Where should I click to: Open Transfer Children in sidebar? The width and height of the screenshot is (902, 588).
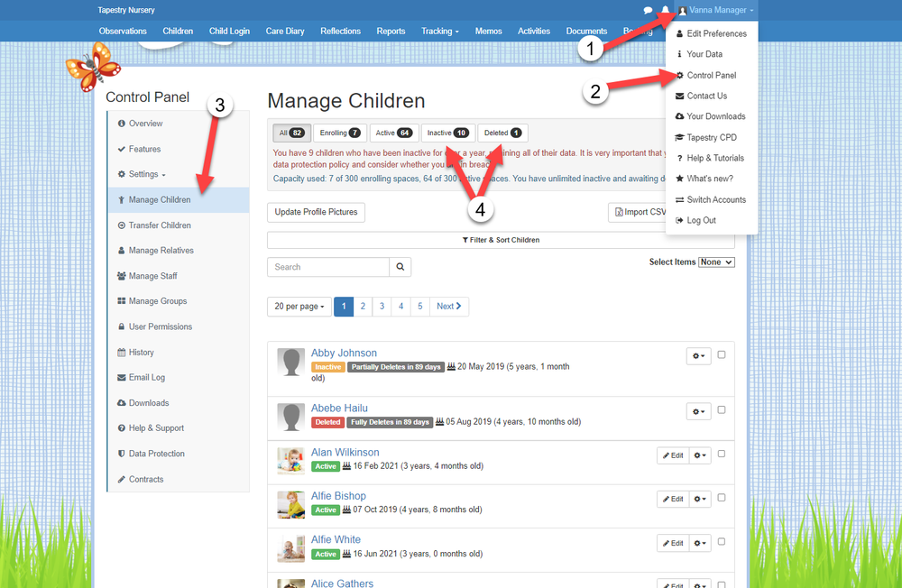pos(179,225)
